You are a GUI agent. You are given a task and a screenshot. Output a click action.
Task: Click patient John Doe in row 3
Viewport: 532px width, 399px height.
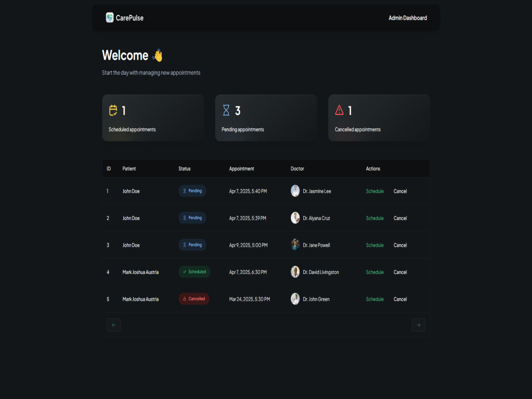[x=131, y=245]
